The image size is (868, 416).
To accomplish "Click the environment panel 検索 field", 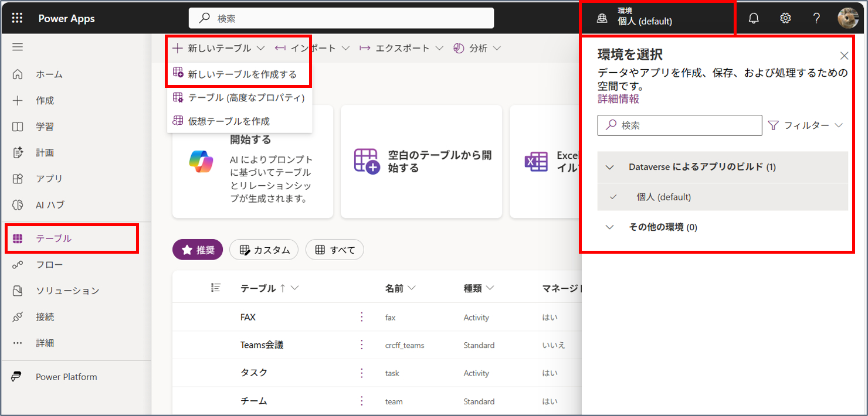I will [680, 125].
